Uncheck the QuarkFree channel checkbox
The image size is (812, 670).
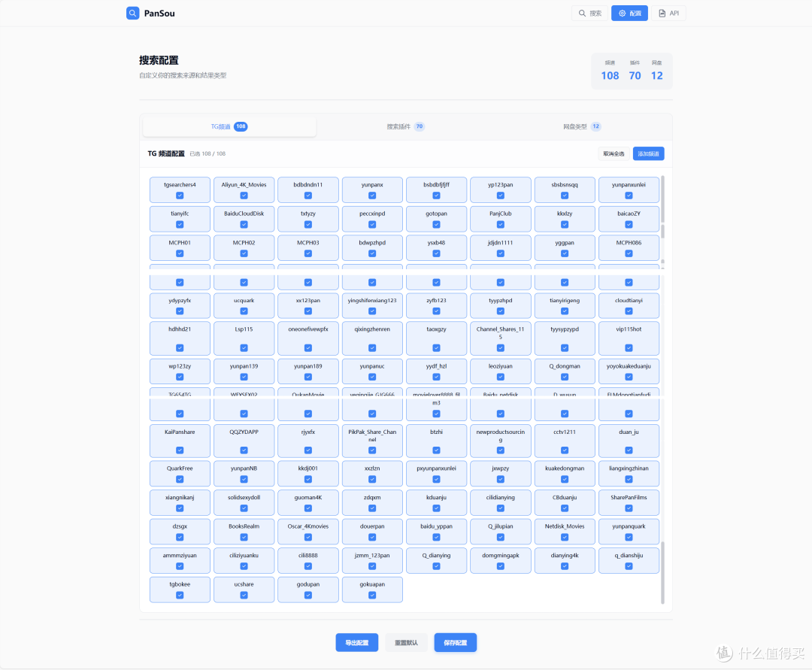(180, 480)
